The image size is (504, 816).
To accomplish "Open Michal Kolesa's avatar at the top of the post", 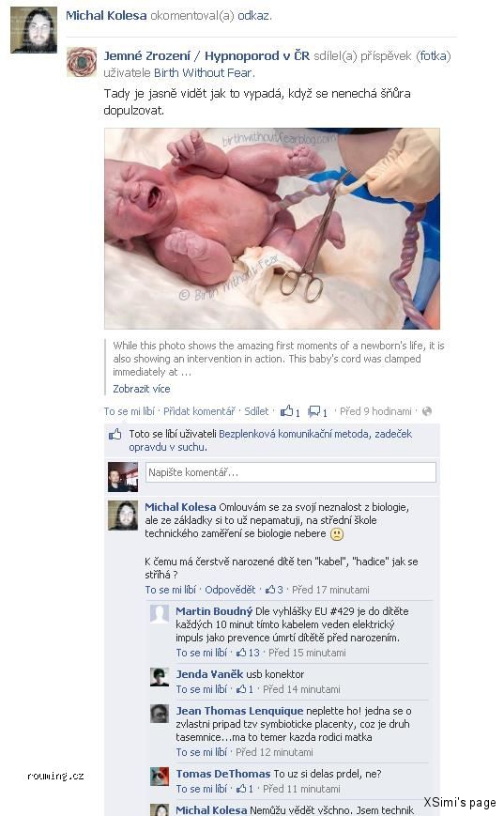I will 34,30.
